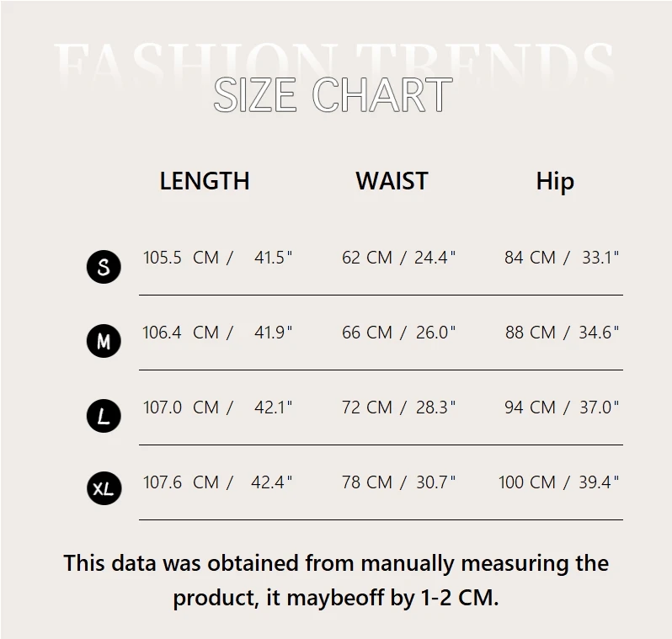Click the WAIST column header
Screen dimensions: 672x639
pos(392,181)
